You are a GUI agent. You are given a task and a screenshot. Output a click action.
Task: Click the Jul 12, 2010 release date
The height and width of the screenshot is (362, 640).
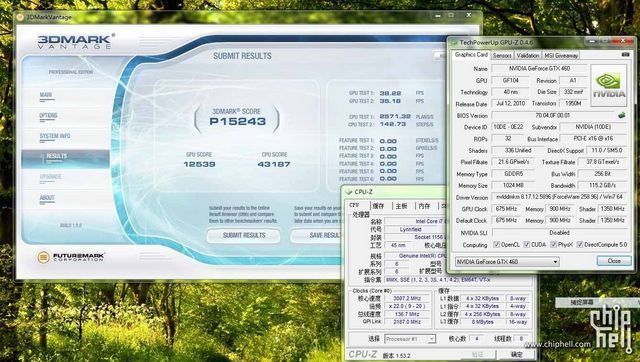511,104
